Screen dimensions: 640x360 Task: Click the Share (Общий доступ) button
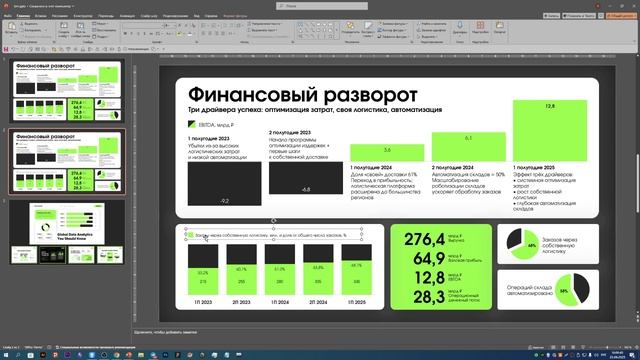[x=621, y=16]
